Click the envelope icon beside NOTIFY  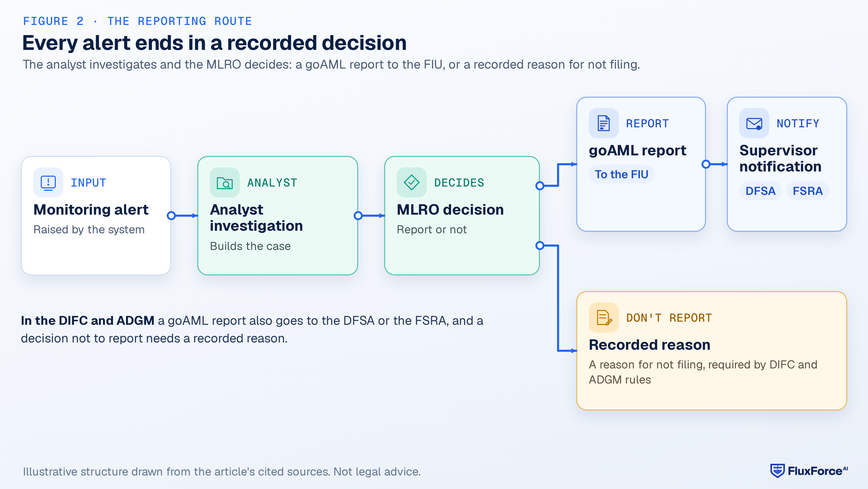(x=754, y=123)
